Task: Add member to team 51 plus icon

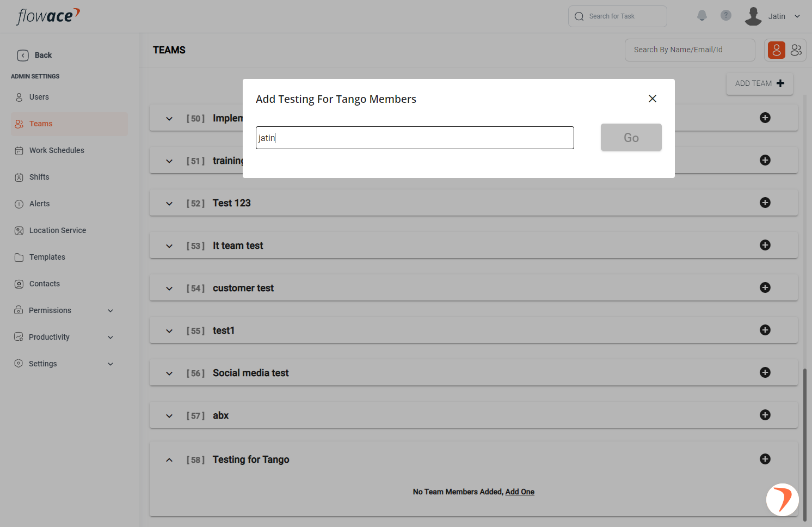Action: pyautogui.click(x=765, y=160)
